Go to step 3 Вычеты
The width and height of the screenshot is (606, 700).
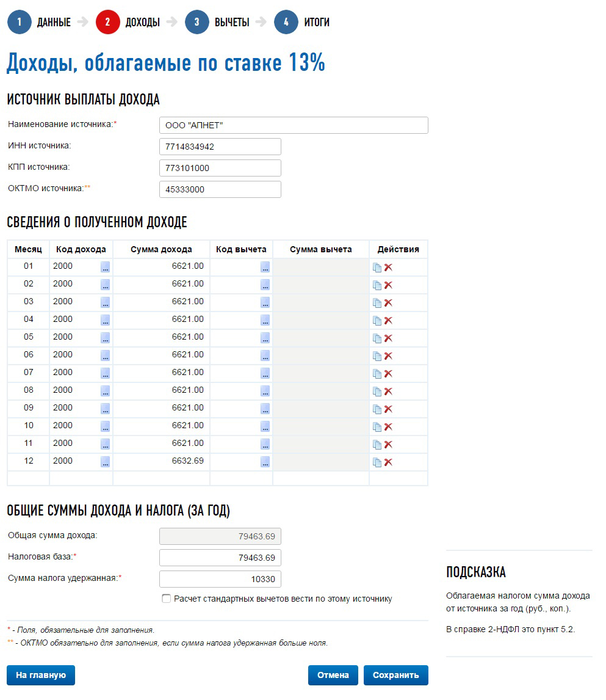[217, 22]
